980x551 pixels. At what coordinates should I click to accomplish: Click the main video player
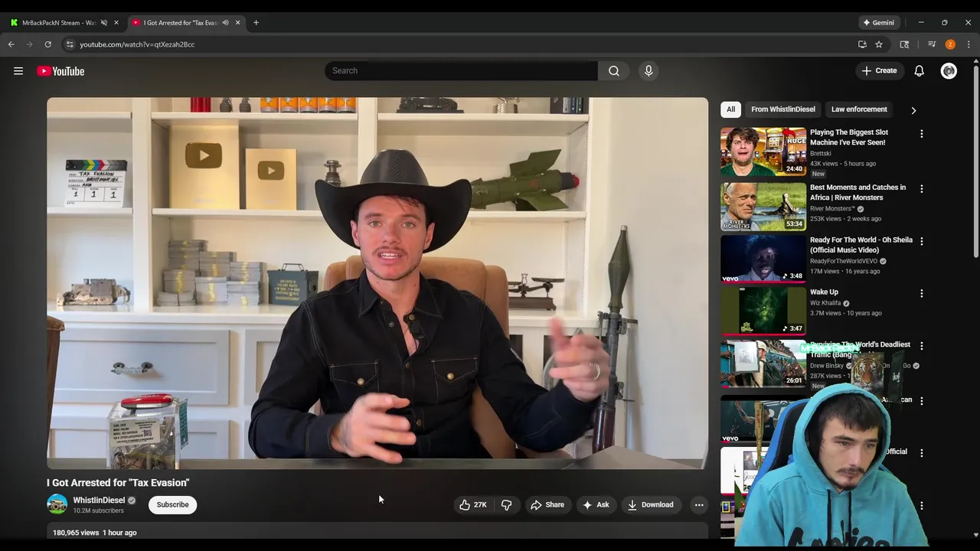[377, 283]
